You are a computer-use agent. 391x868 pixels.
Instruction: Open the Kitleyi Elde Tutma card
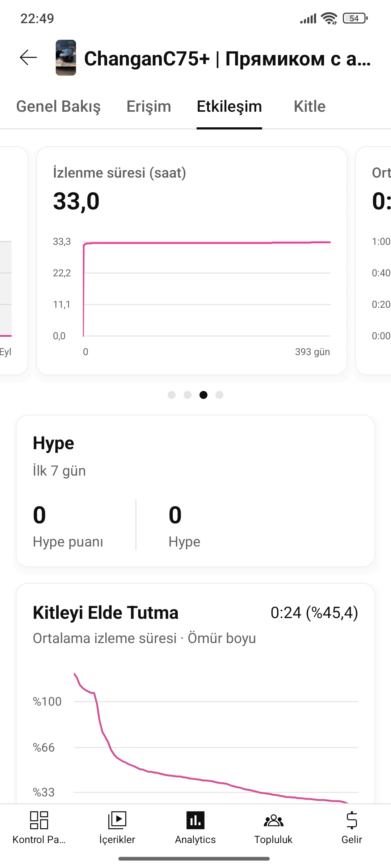pyautogui.click(x=195, y=693)
